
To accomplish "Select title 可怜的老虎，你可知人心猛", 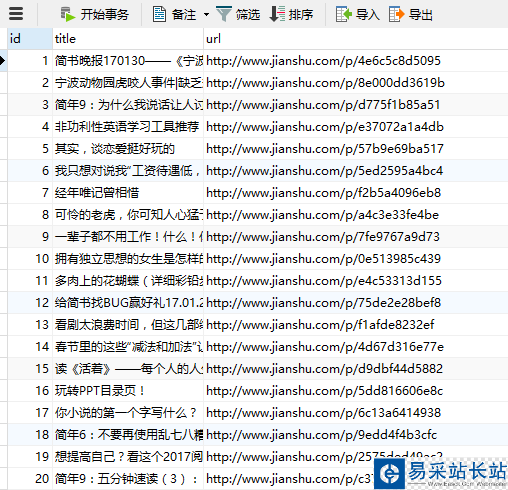I will click(x=128, y=215).
